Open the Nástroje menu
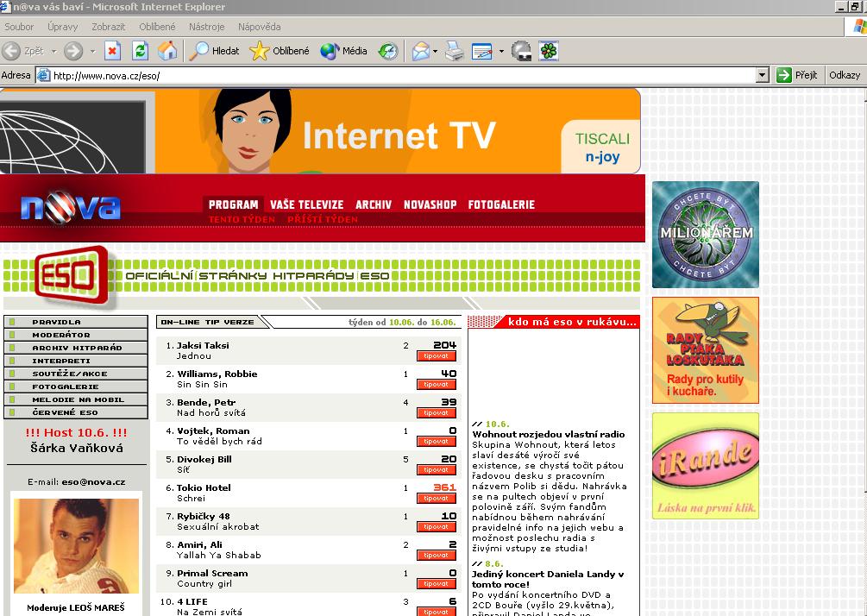The height and width of the screenshot is (616, 867). coord(207,27)
